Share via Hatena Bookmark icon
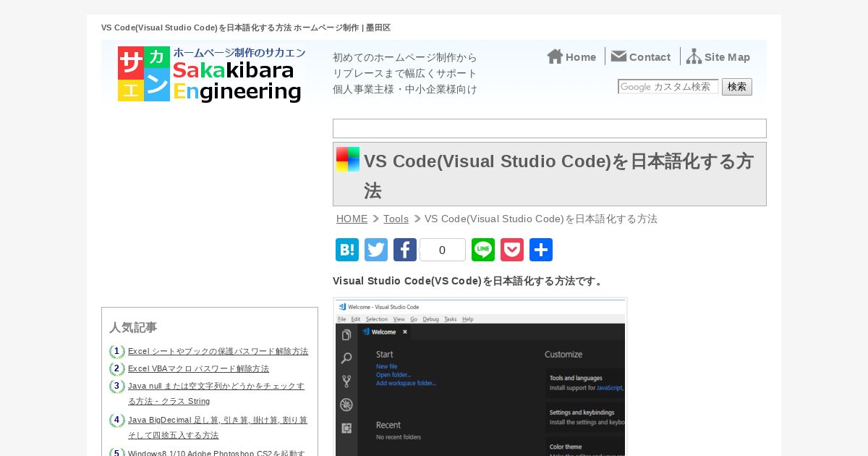 (347, 250)
